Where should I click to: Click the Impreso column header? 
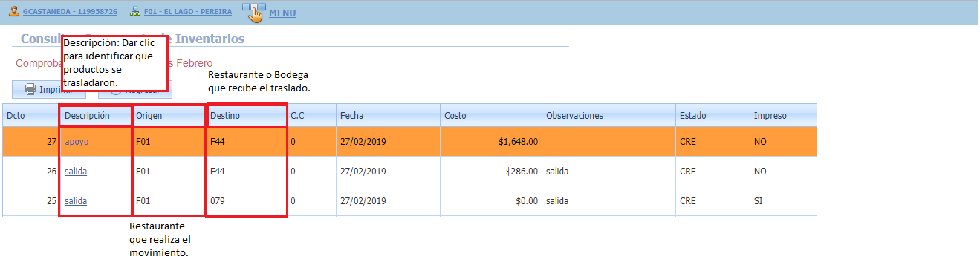click(x=783, y=115)
